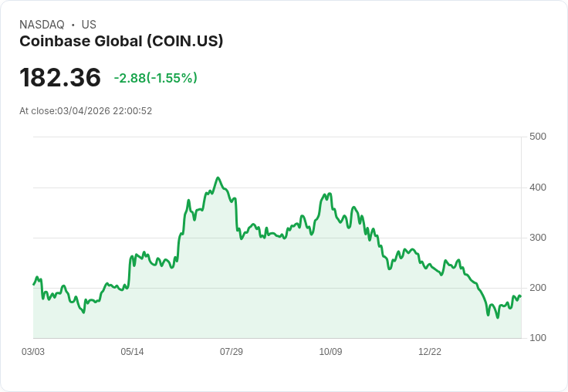Viewport: 568px width, 392px height.
Task: Click the leftmost start of the price line
Action: [x=33, y=285]
